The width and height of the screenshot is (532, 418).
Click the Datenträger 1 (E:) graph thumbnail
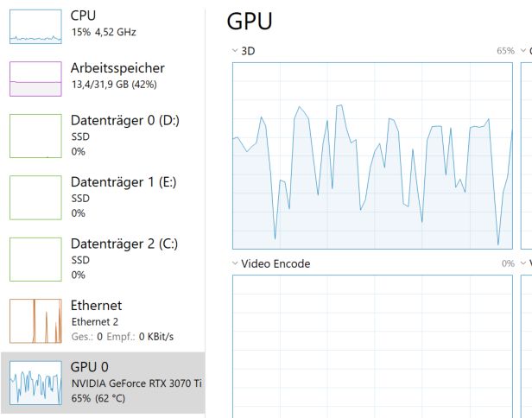click(x=35, y=197)
